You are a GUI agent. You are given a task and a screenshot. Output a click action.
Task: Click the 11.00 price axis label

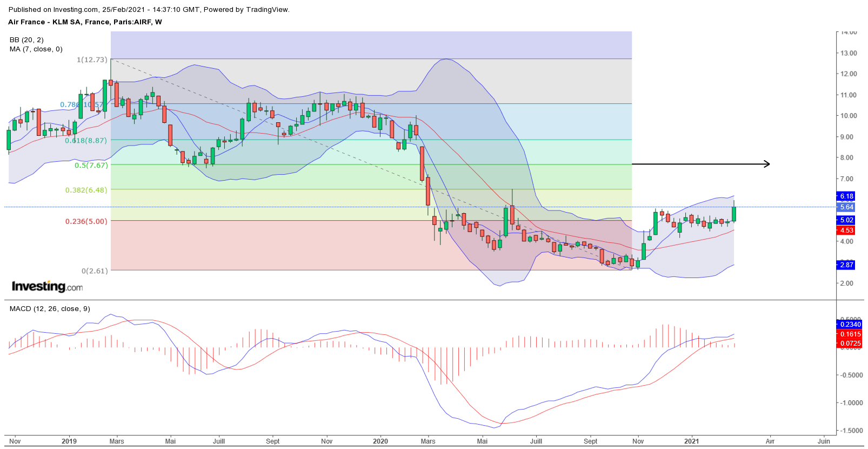point(848,95)
